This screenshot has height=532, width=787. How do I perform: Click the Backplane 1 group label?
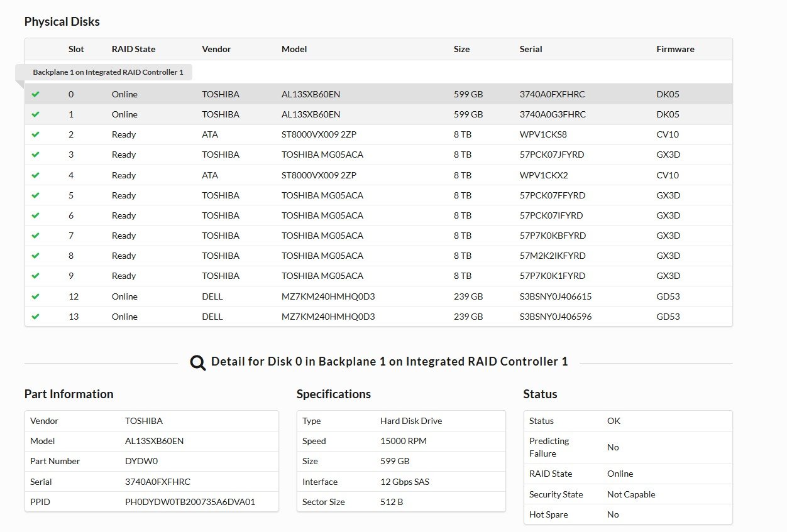tap(108, 72)
